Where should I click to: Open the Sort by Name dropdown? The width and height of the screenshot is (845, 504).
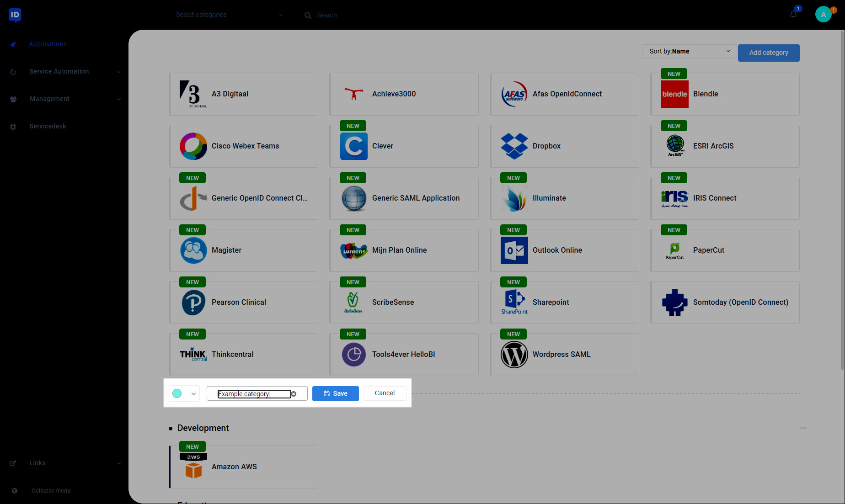pos(690,51)
